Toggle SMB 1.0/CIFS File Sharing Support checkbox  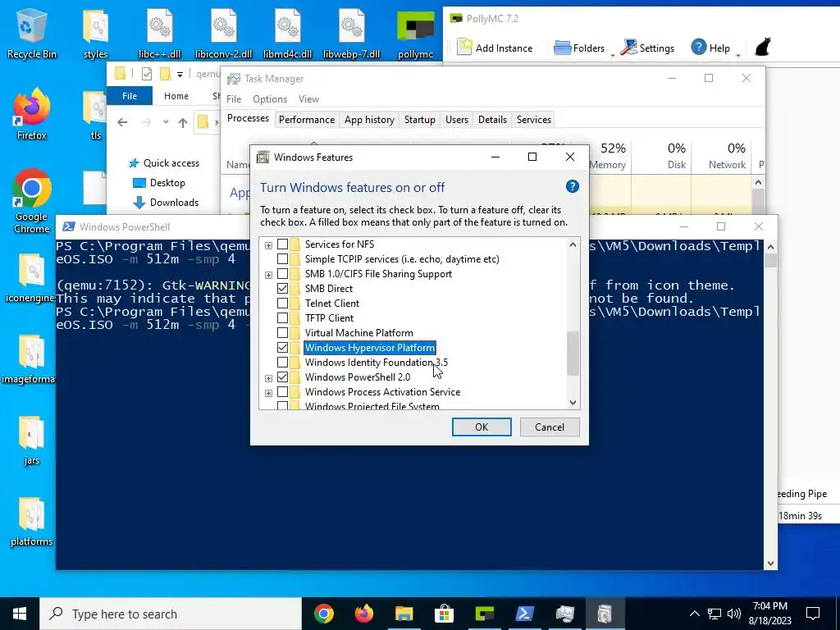pos(282,274)
